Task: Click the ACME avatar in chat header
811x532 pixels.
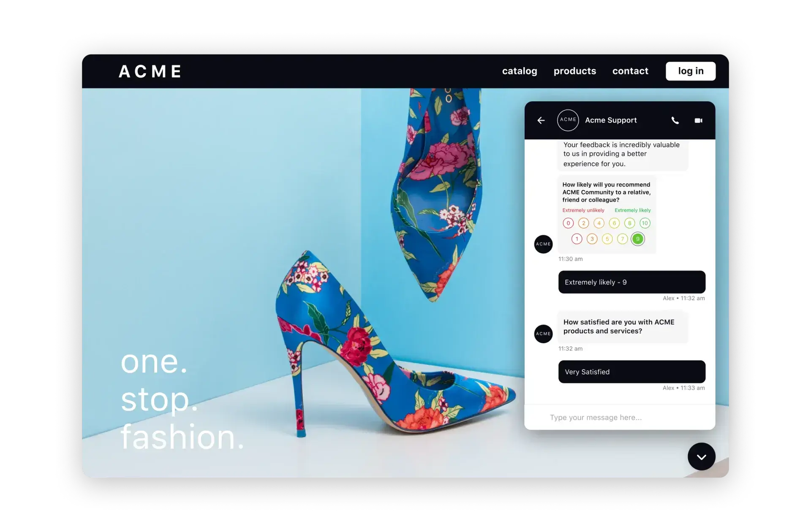Action: (x=567, y=120)
